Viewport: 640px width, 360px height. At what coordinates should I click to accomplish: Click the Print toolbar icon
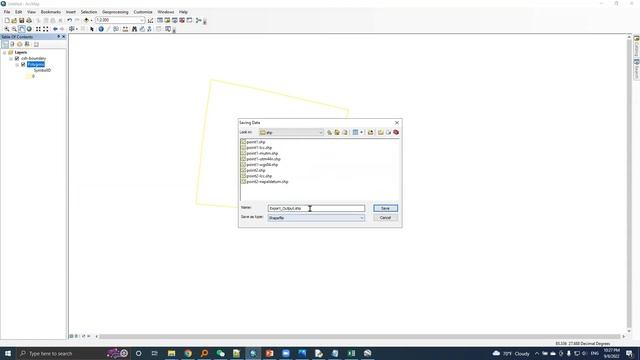pyautogui.click(x=29, y=20)
